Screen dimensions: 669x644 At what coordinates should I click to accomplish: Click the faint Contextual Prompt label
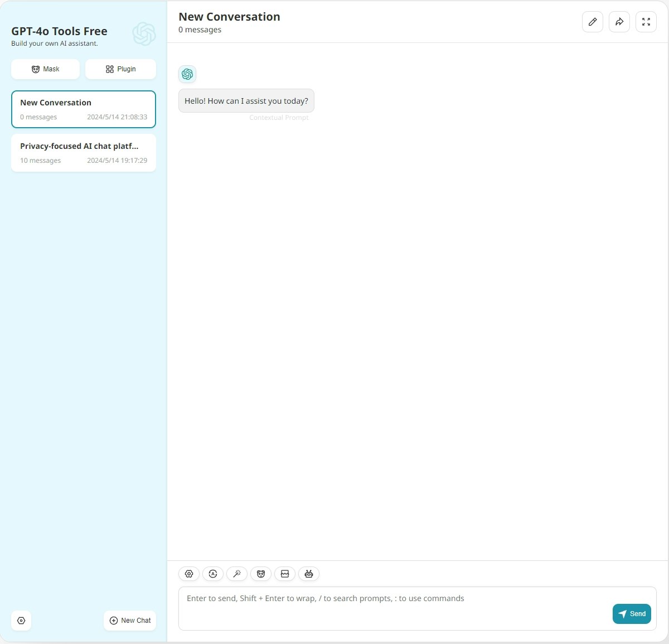pos(279,118)
